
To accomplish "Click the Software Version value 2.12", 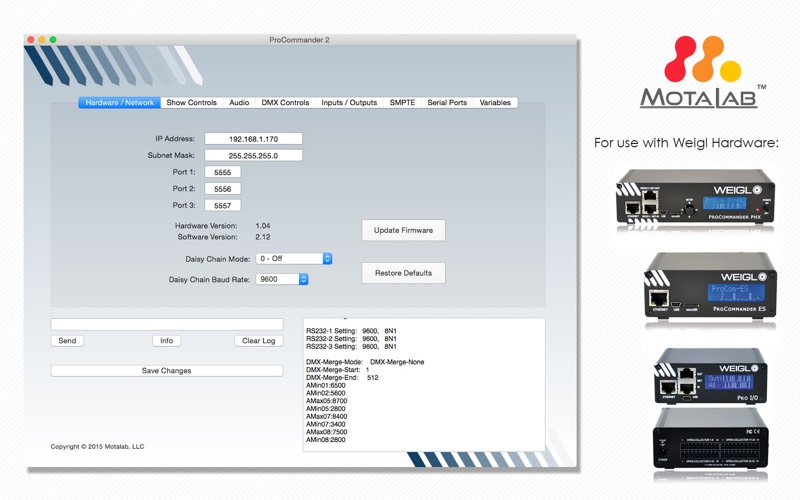I will pos(263,237).
